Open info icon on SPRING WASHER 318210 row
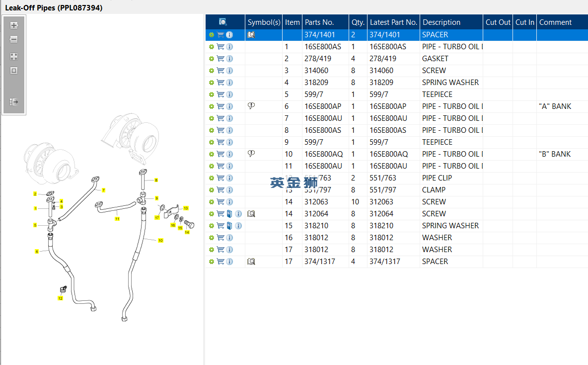 click(x=238, y=226)
